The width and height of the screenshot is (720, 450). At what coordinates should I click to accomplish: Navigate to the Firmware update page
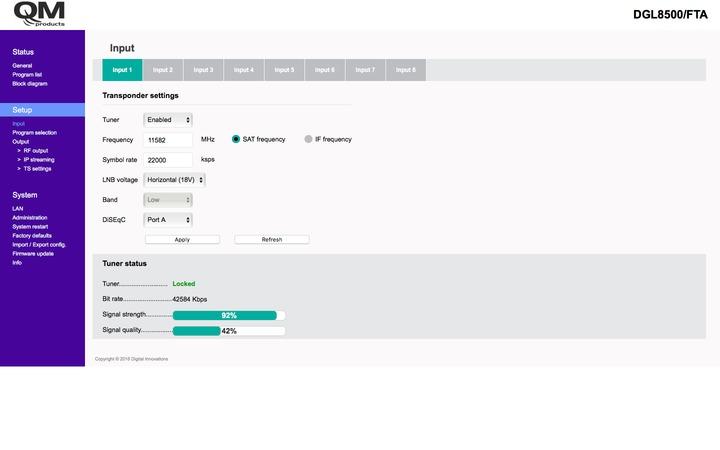tap(33, 253)
